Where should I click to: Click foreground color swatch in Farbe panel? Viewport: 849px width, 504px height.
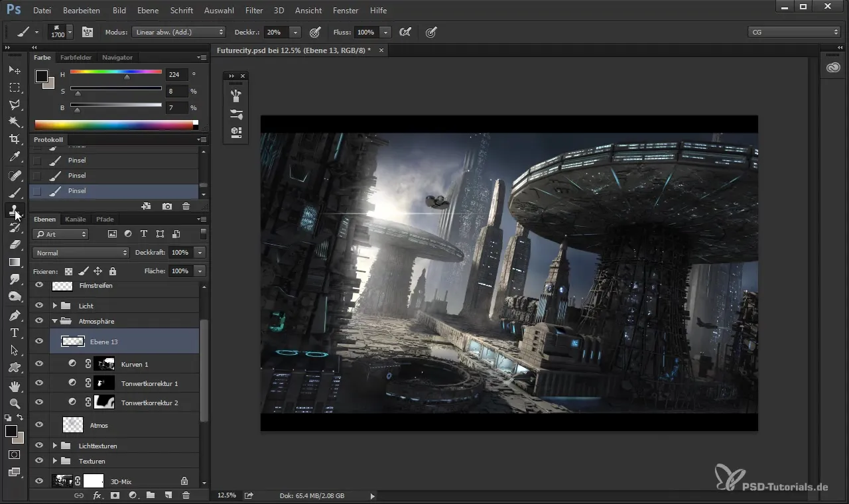point(42,76)
